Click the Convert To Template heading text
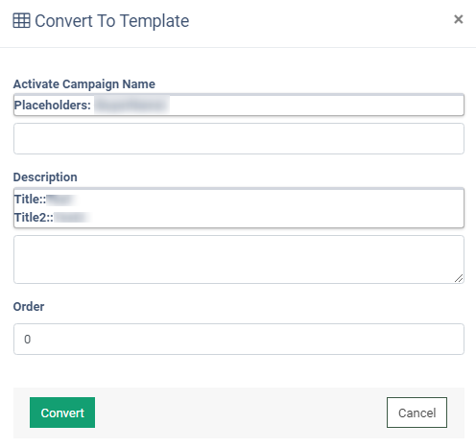This screenshot has height=448, width=476. (x=112, y=21)
